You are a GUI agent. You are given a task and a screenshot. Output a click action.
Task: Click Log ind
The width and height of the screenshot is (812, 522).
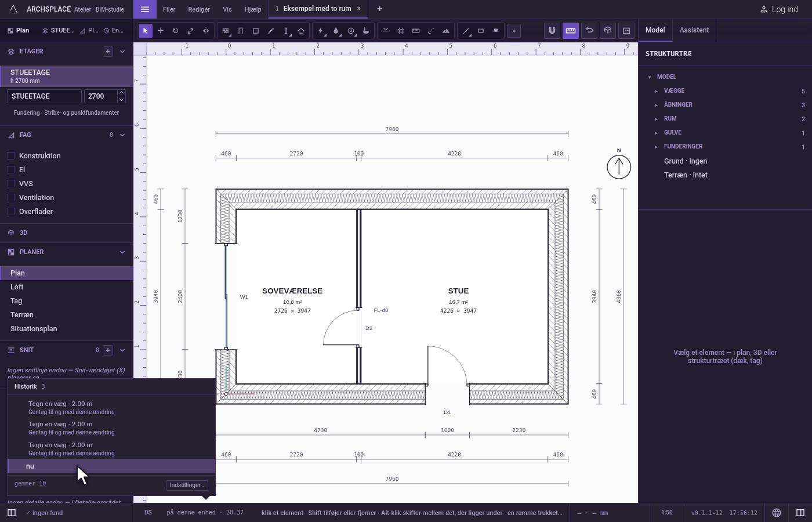(x=780, y=9)
